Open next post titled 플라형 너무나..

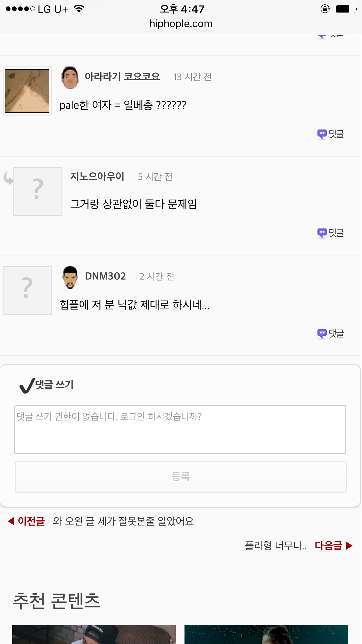coord(275,545)
